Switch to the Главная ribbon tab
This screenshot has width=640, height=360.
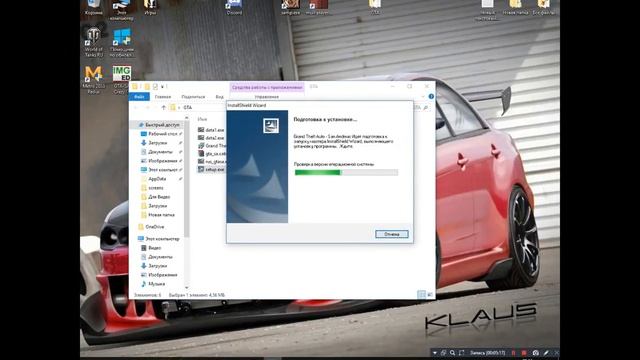[x=162, y=97]
